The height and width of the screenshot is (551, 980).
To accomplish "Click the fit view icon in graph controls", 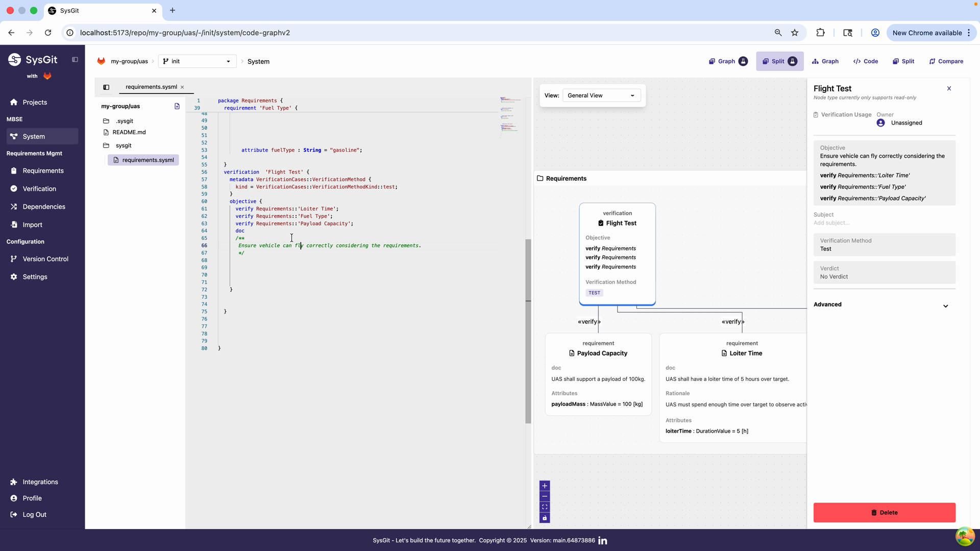I will point(545,507).
